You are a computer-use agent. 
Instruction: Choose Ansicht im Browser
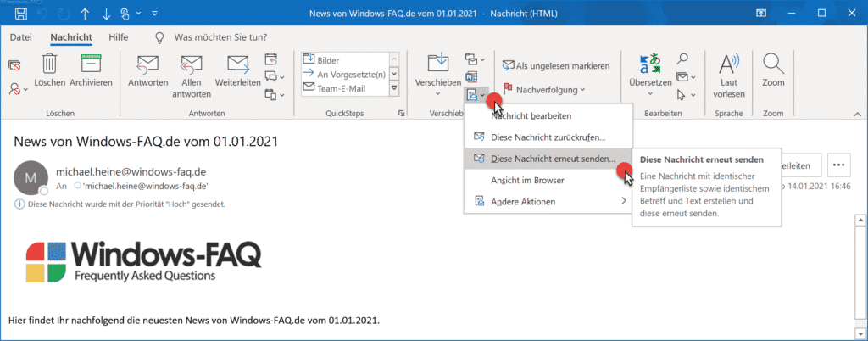pyautogui.click(x=549, y=180)
